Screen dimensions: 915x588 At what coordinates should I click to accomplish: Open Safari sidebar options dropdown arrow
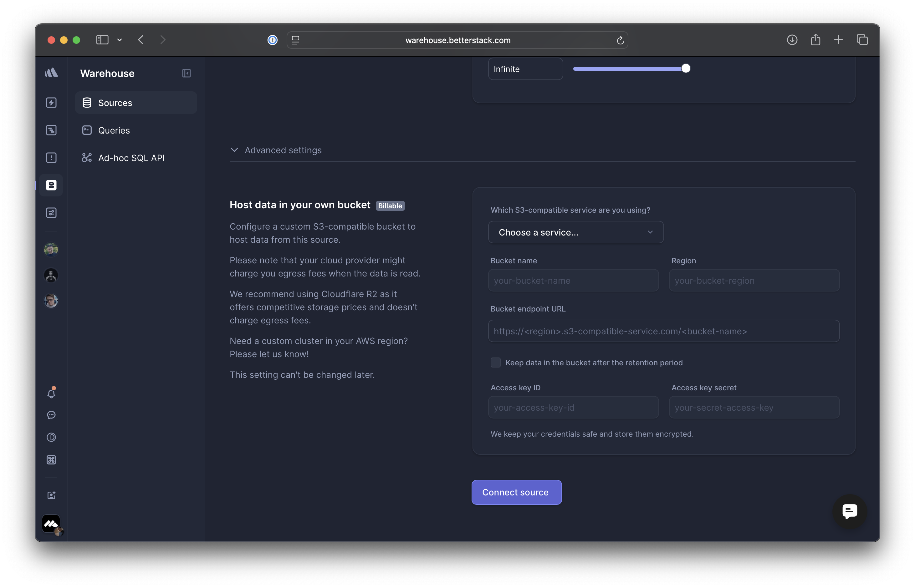(x=120, y=40)
